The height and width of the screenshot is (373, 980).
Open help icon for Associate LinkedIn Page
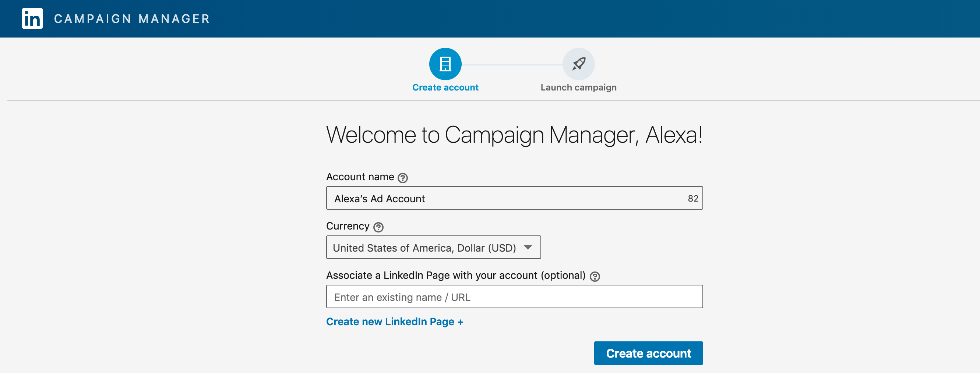click(x=595, y=277)
